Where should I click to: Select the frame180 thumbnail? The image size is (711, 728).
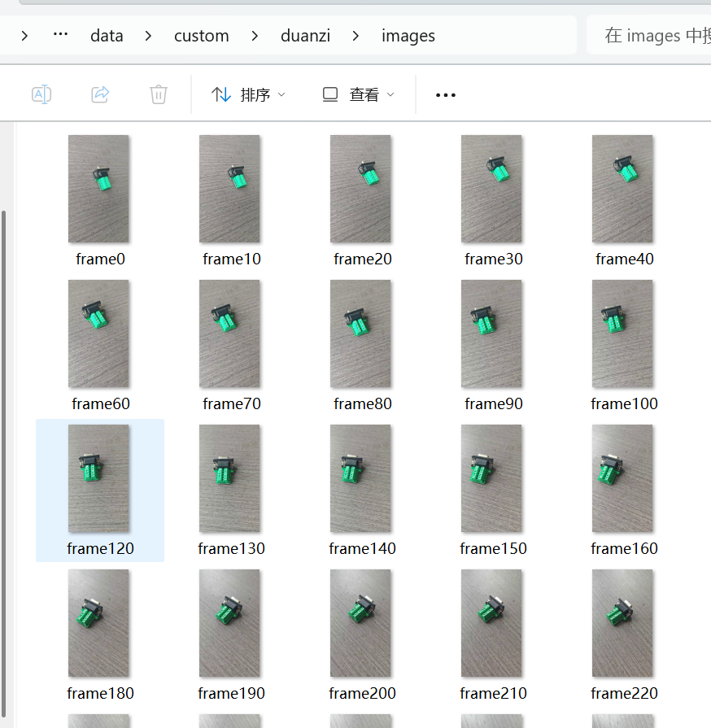[x=98, y=623]
